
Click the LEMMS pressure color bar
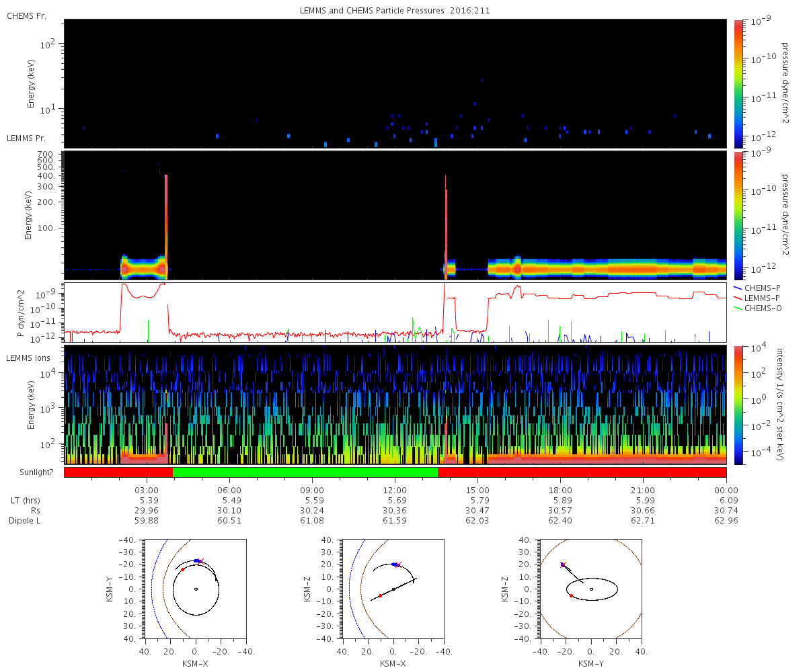(738, 215)
